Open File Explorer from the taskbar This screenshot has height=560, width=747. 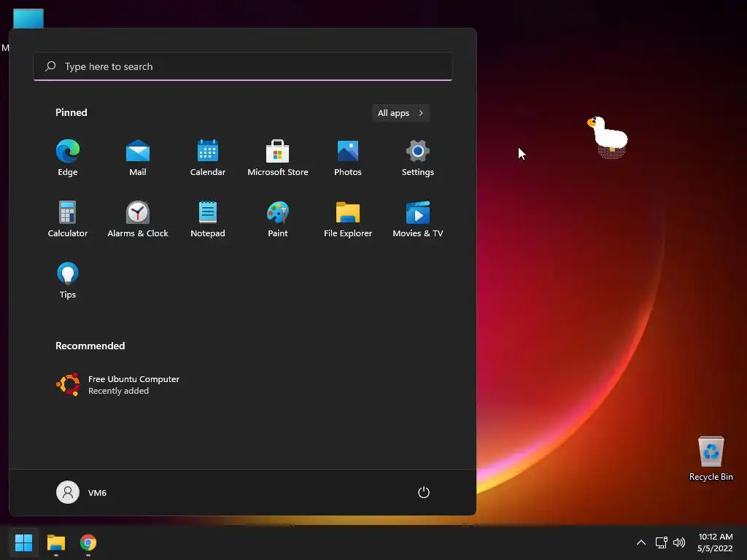pyautogui.click(x=55, y=542)
